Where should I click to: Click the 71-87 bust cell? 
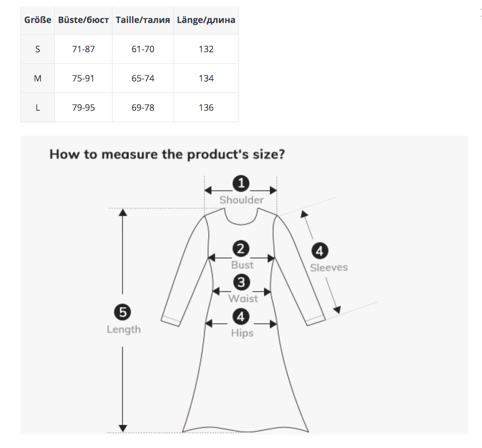click(x=83, y=49)
